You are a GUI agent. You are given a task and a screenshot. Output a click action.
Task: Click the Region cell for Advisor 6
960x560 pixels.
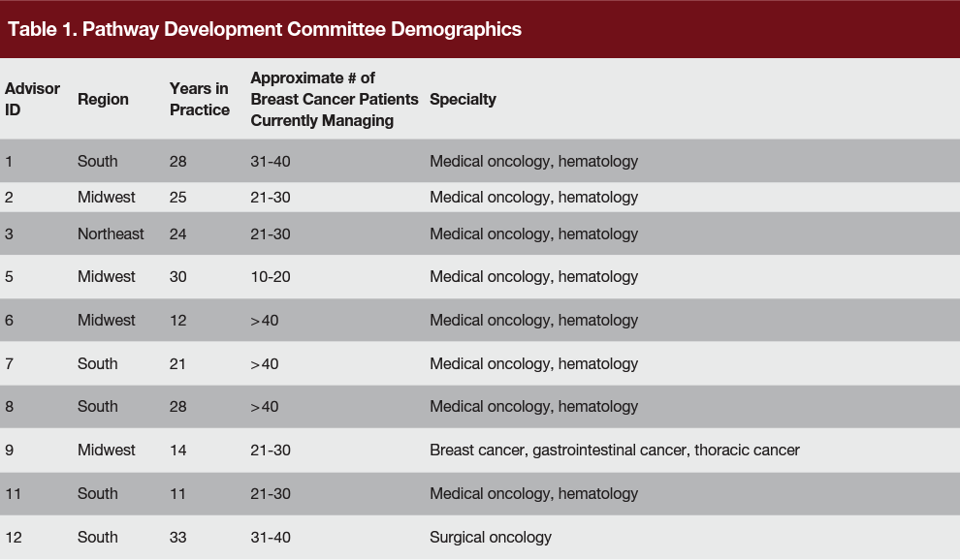pyautogui.click(x=107, y=321)
